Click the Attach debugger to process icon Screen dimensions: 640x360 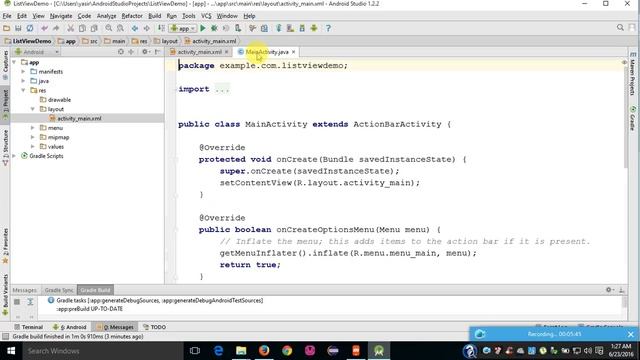[x=238, y=28]
